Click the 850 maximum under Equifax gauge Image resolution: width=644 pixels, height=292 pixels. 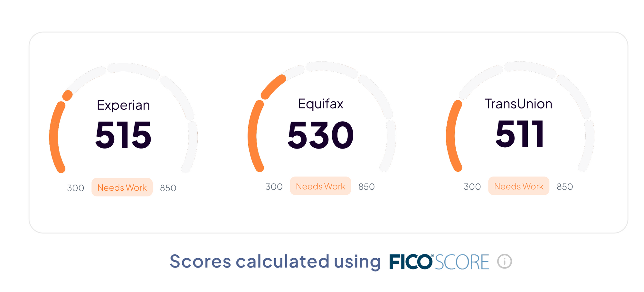[366, 187]
